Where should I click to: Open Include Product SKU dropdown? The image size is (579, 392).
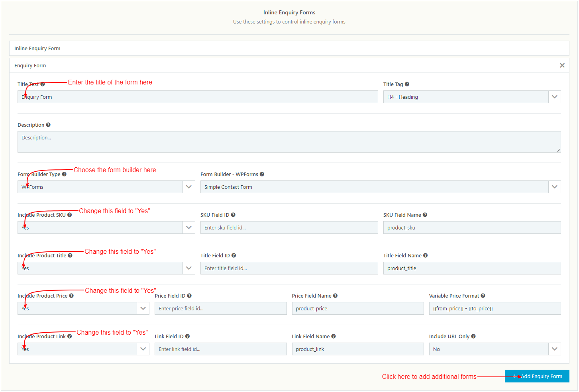click(106, 228)
